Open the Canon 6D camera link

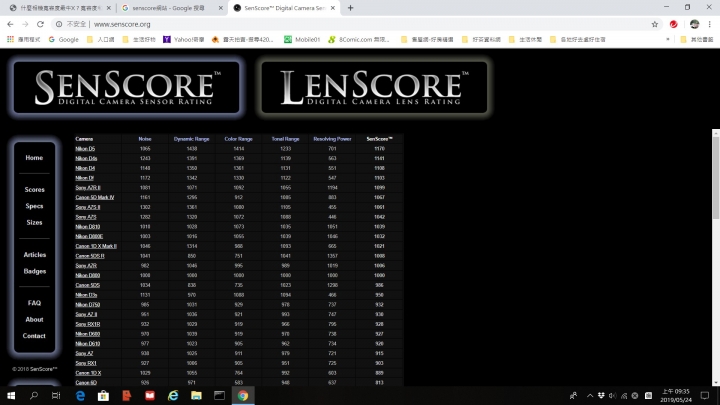coord(86,382)
